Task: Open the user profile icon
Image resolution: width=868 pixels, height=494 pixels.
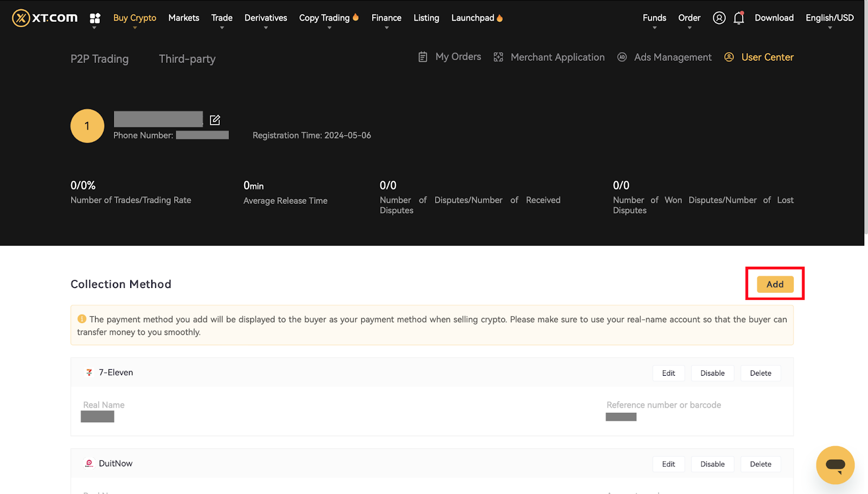Action: [719, 18]
